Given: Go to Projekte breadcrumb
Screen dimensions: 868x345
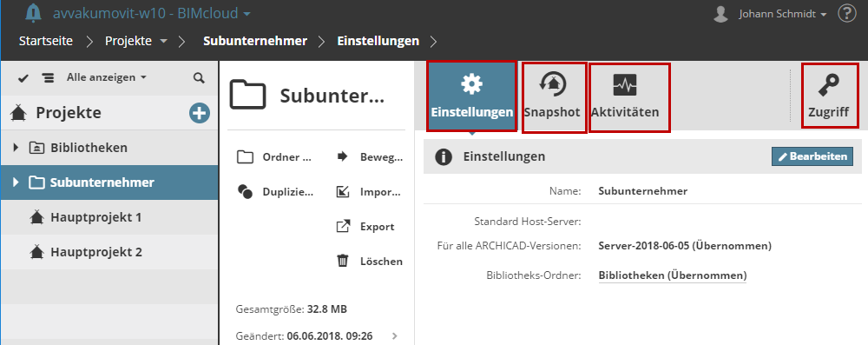Looking at the screenshot, I should coord(128,41).
